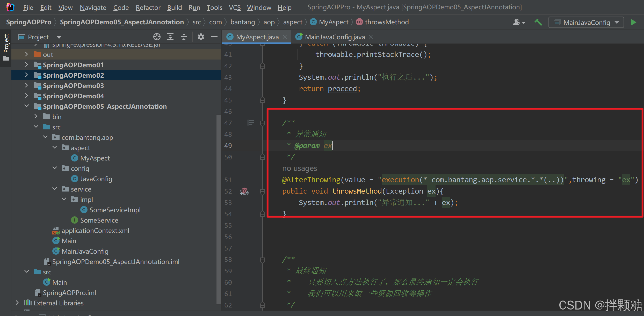Run MainJavaConfig with green play button

[633, 23]
